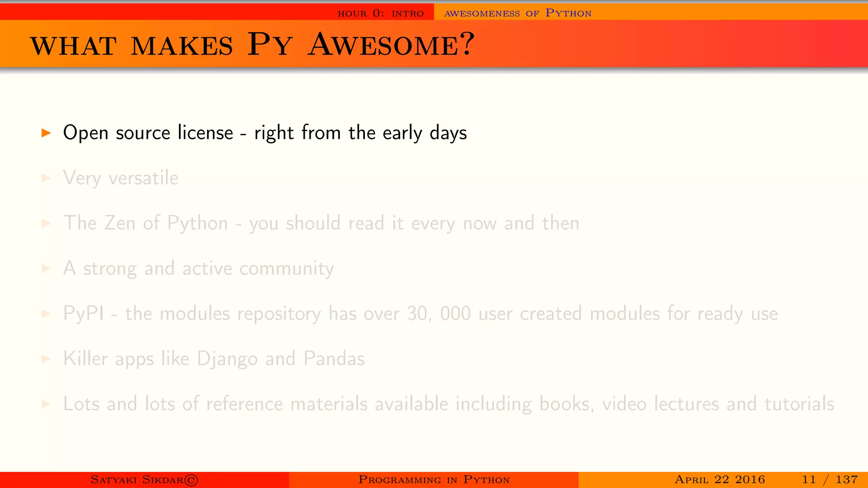Select the slide title 'what makes Py Awesome?'
The width and height of the screenshot is (868, 488).
coord(253,44)
